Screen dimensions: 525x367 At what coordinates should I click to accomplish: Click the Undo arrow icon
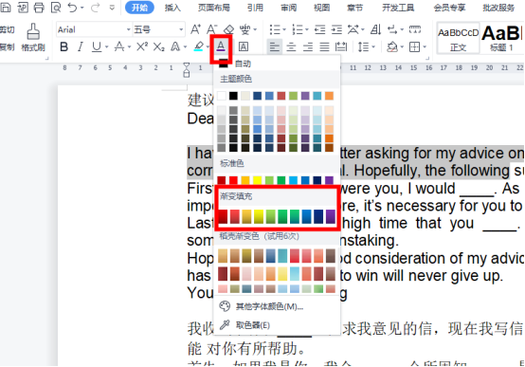[72, 7]
